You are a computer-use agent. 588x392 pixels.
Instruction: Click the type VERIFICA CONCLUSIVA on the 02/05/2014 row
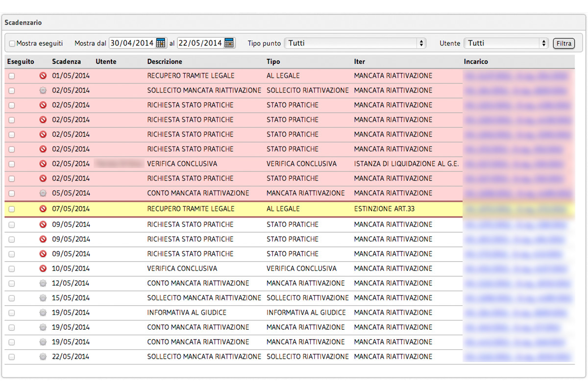point(302,164)
